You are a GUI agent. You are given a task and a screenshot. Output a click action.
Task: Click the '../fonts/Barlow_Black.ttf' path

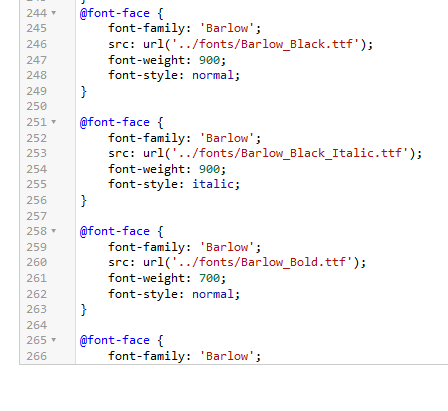point(266,44)
